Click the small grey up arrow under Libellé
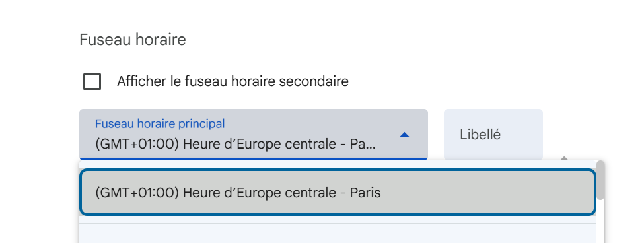Screen dimensions: 644x243 click(564, 158)
